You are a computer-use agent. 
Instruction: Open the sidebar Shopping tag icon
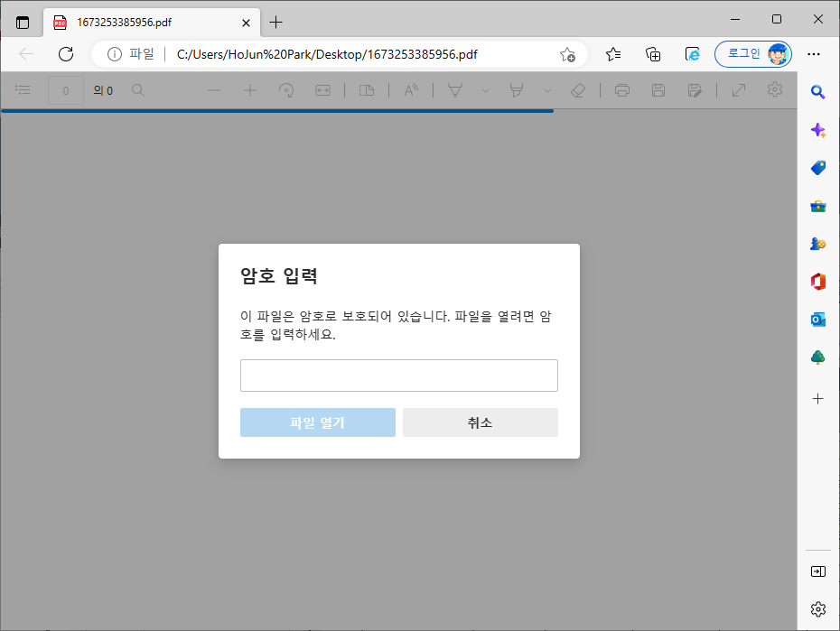(818, 168)
